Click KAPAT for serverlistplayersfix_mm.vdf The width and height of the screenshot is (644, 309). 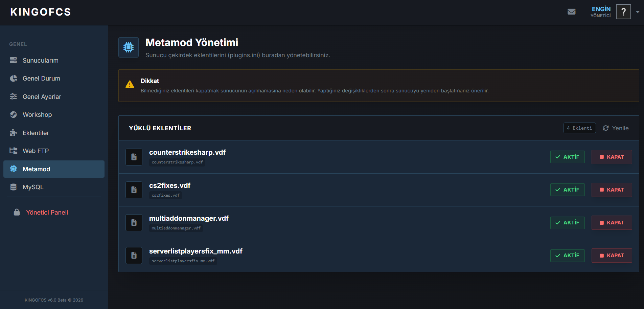(612, 256)
